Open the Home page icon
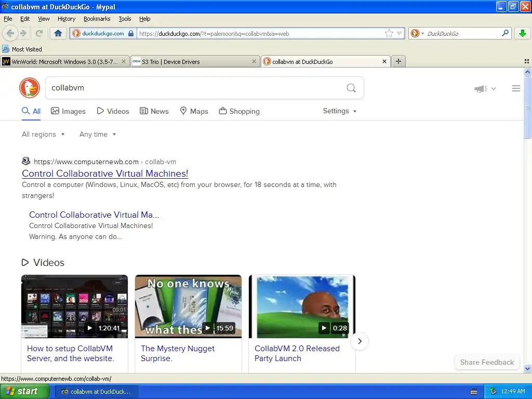This screenshot has height=399, width=532. pos(58,33)
